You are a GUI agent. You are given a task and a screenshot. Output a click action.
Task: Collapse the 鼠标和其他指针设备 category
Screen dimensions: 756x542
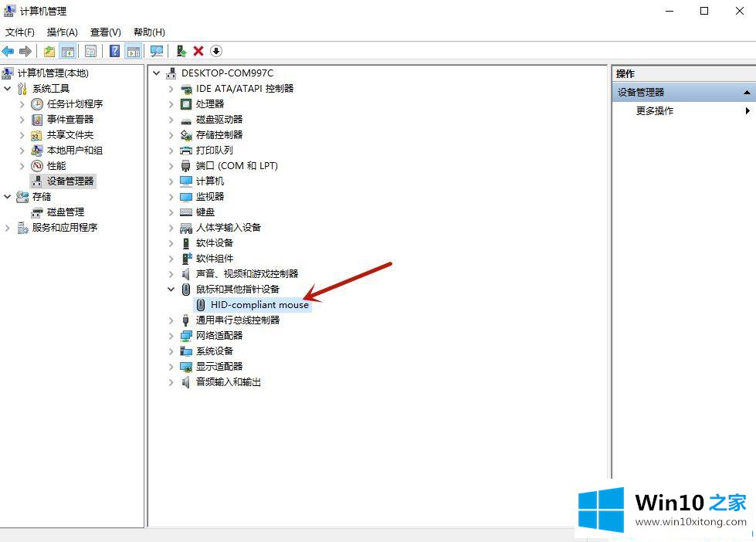171,290
